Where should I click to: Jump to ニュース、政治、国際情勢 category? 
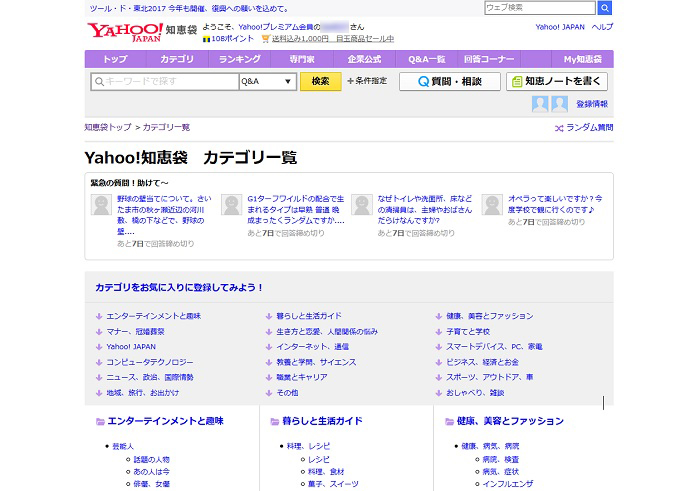coord(150,378)
